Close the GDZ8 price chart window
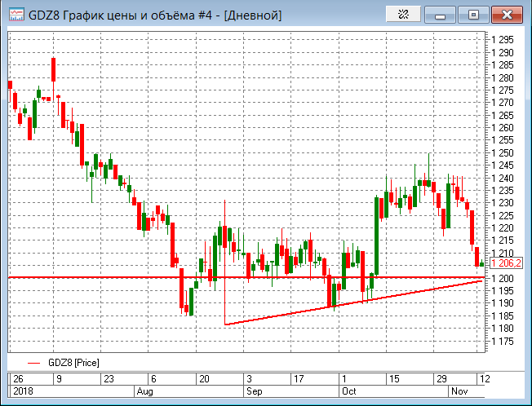The width and height of the screenshot is (532, 406). (506, 14)
